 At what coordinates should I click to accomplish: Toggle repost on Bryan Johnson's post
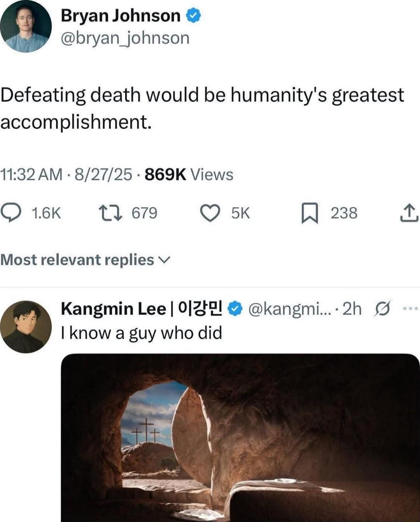click(111, 213)
